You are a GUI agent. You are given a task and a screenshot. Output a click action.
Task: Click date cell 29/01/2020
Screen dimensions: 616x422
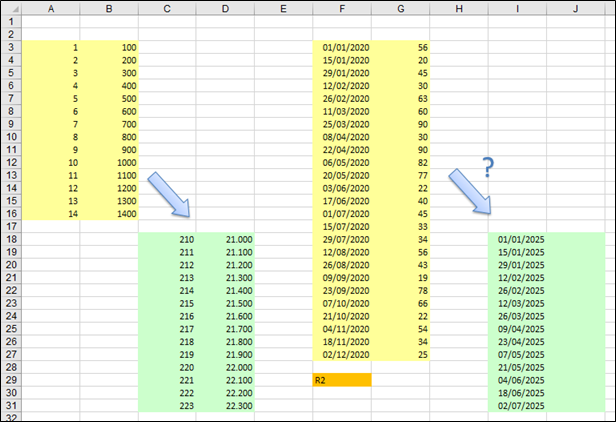pos(342,73)
